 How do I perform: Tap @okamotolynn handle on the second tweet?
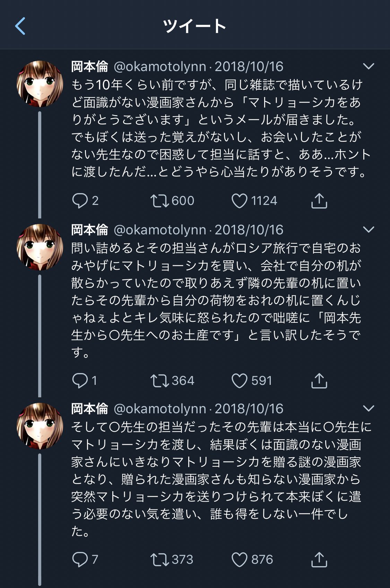click(160, 230)
